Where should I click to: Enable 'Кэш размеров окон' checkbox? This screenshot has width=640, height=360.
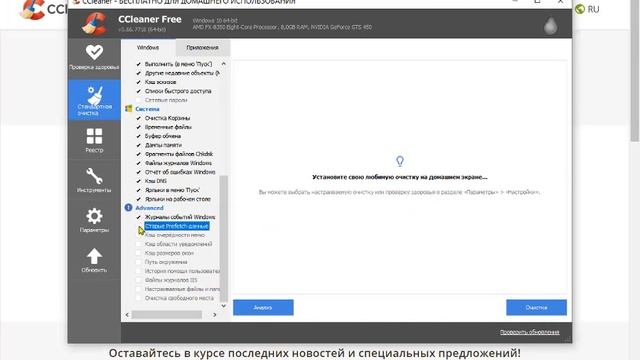pyautogui.click(x=138, y=253)
